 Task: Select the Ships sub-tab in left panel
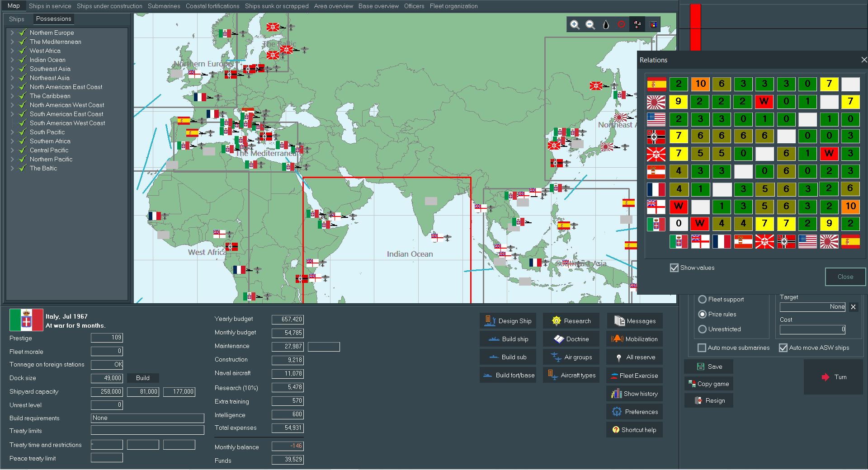coord(17,19)
